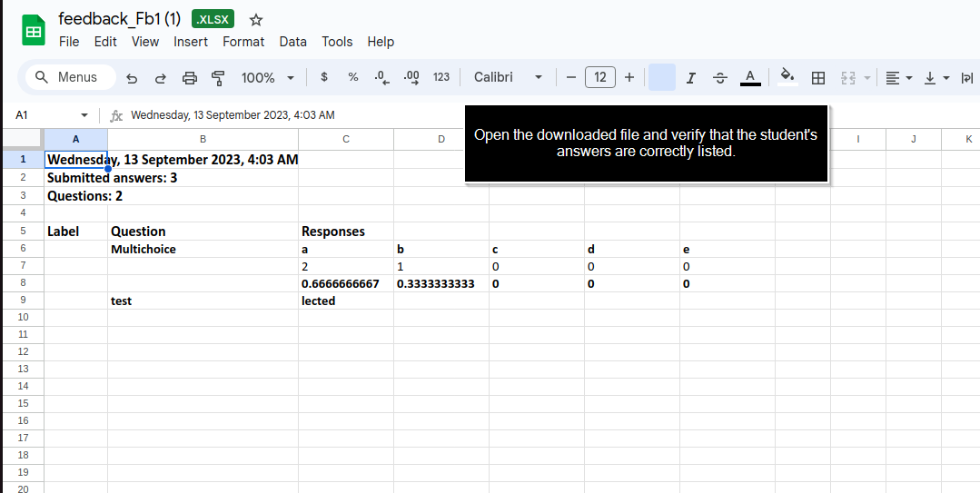980x493 pixels.
Task: Star the feedback_Fb1 (1) document
Action: 255,20
